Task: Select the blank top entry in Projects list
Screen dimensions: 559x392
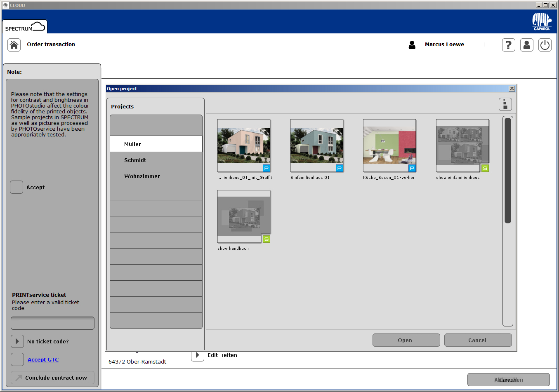Action: 156,125
